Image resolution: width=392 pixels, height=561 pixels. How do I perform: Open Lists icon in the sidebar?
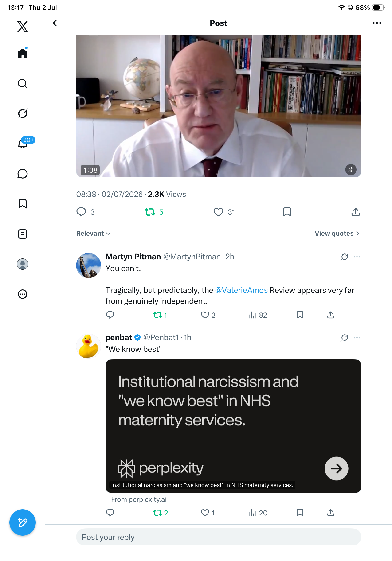pos(23,234)
